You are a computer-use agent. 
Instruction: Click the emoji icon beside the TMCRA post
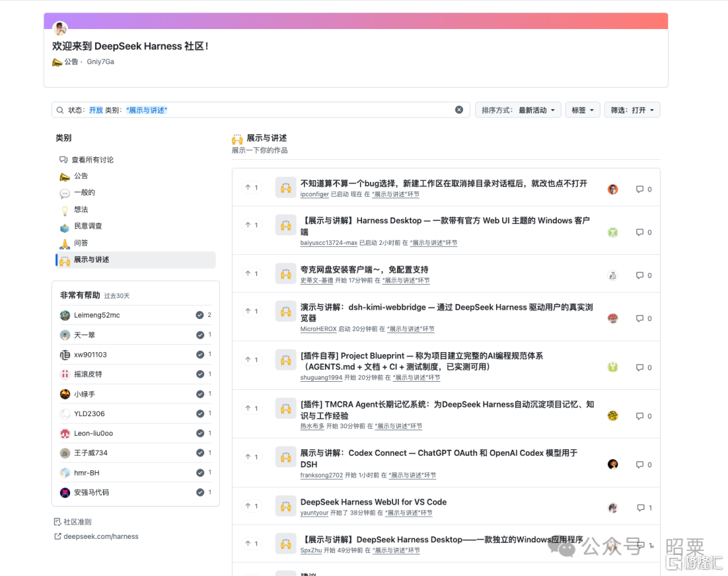pyautogui.click(x=286, y=409)
